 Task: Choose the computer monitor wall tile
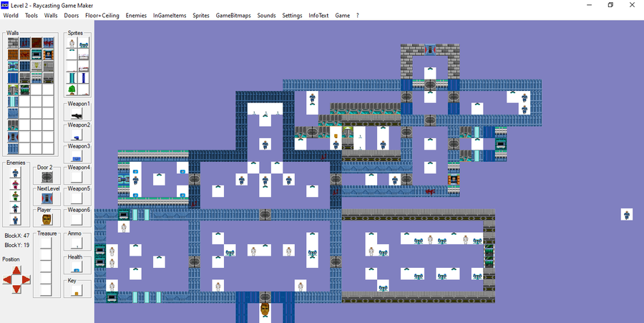(36, 54)
